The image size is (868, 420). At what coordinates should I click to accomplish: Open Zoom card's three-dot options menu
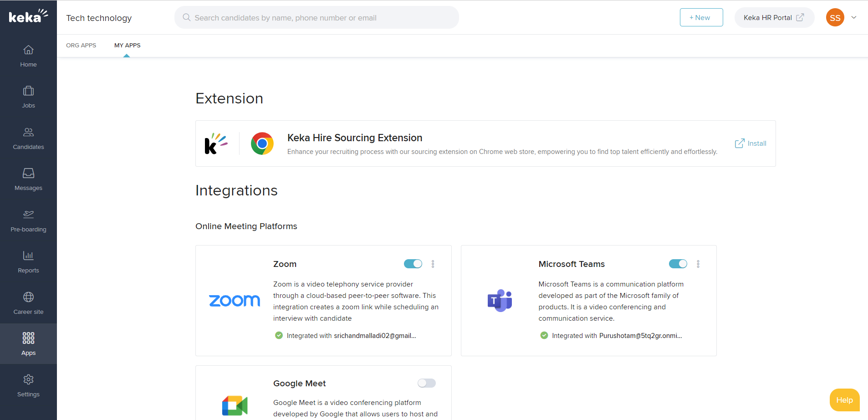click(x=433, y=264)
